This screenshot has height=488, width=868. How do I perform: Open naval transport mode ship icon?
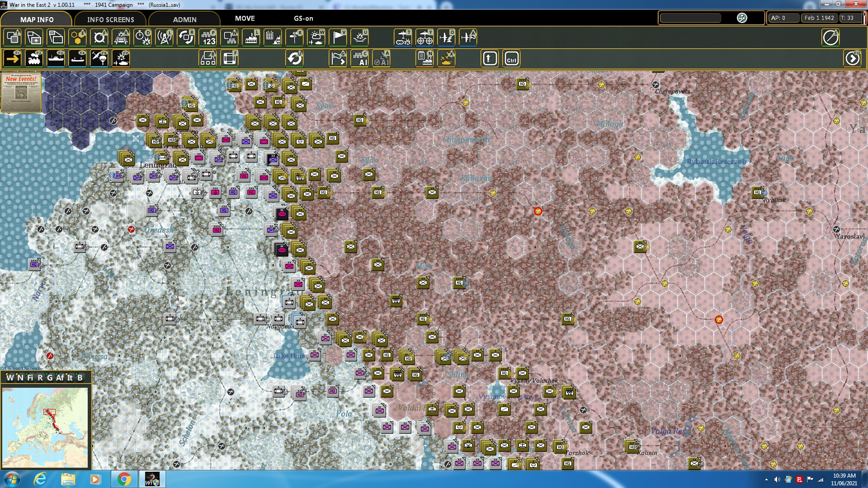pyautogui.click(x=56, y=58)
